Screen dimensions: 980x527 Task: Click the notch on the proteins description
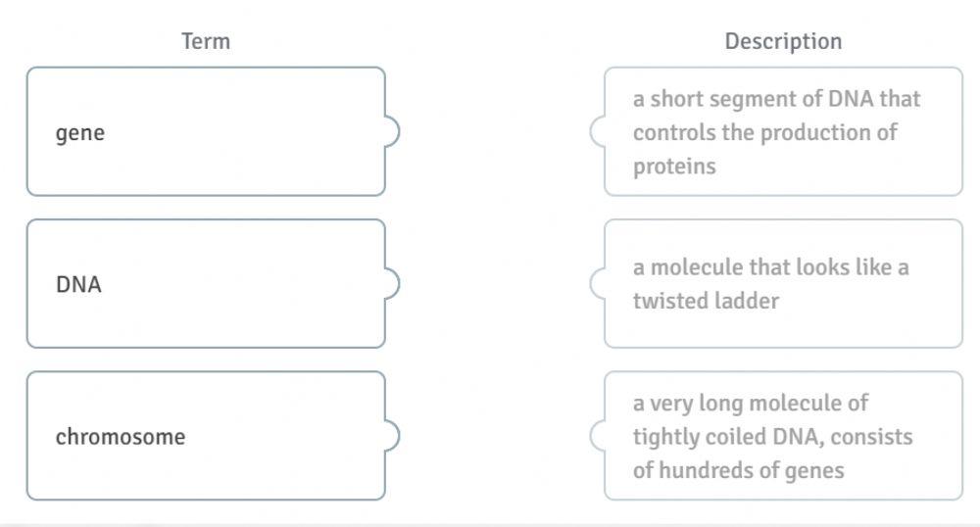point(597,131)
